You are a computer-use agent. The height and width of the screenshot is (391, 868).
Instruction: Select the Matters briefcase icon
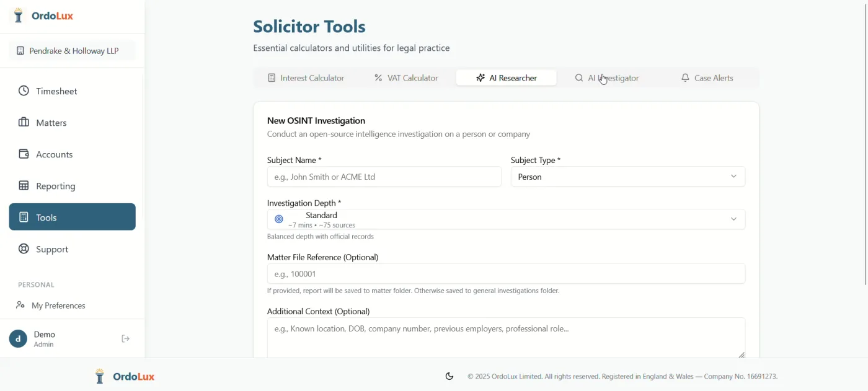[x=22, y=122]
